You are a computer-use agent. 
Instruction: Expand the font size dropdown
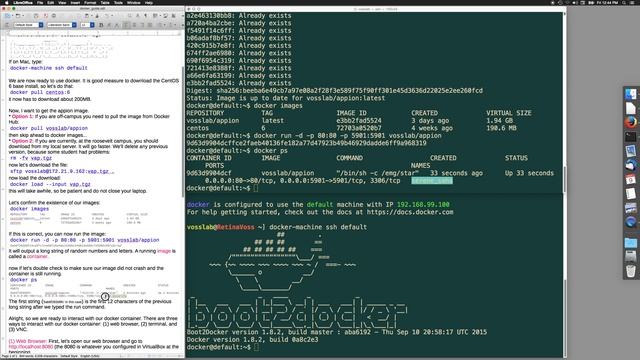click(x=92, y=25)
